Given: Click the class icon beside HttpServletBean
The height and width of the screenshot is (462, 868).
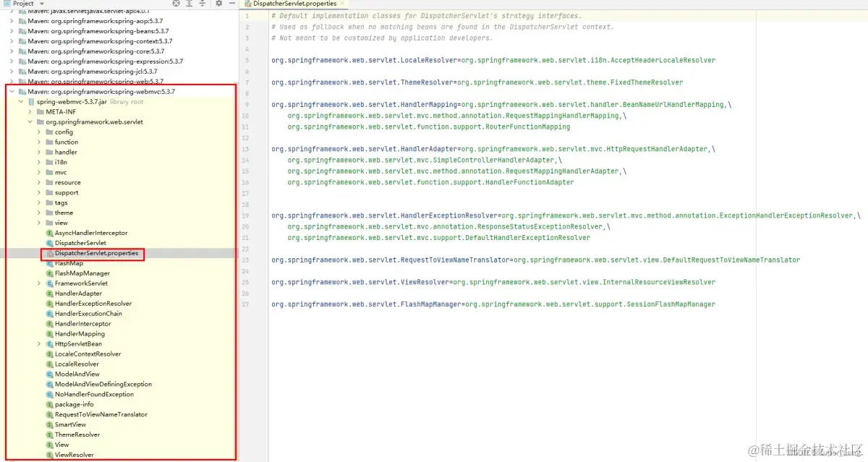Looking at the screenshot, I should pyautogui.click(x=49, y=344).
